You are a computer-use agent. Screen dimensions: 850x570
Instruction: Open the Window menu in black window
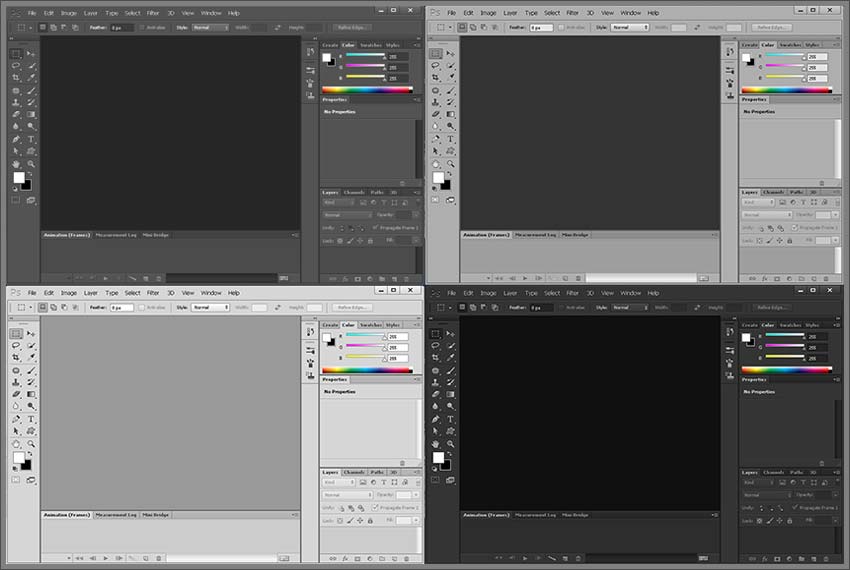[630, 293]
